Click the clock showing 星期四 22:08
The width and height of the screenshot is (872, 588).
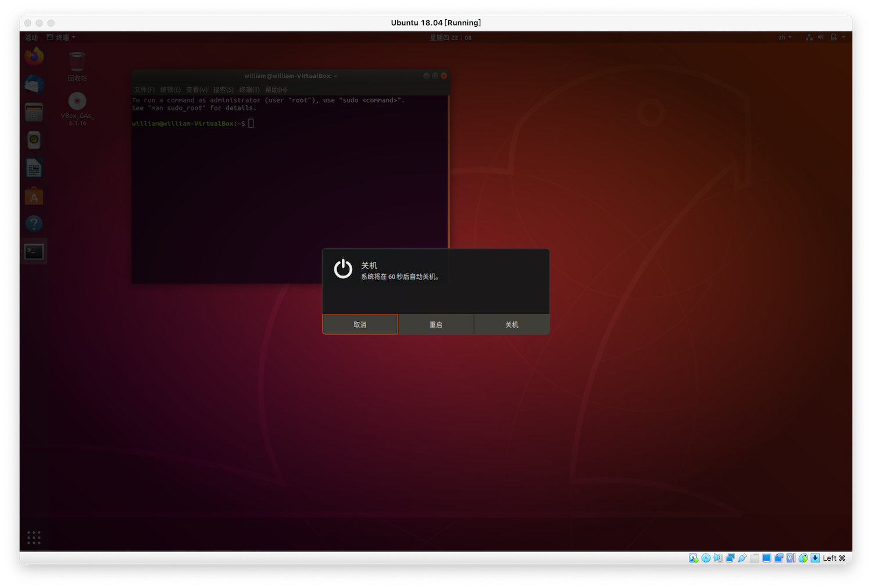(451, 37)
